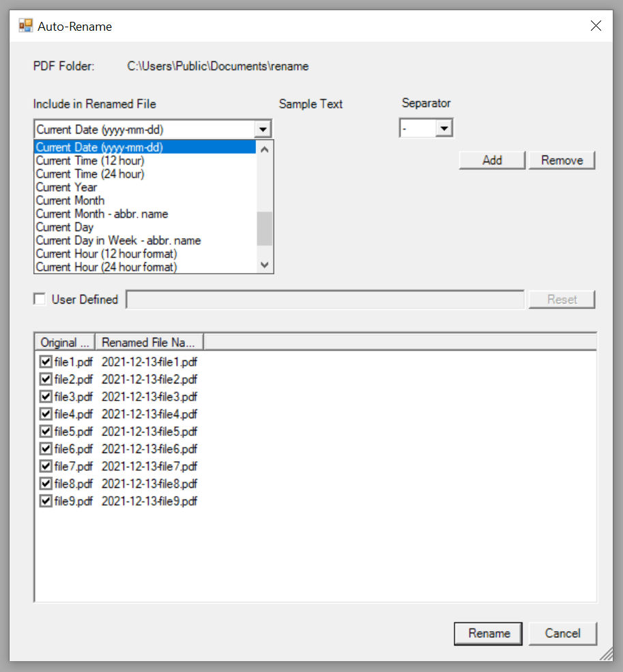Uncheck the file4.pdf checkbox
Image resolution: width=623 pixels, height=672 pixels.
(x=46, y=414)
